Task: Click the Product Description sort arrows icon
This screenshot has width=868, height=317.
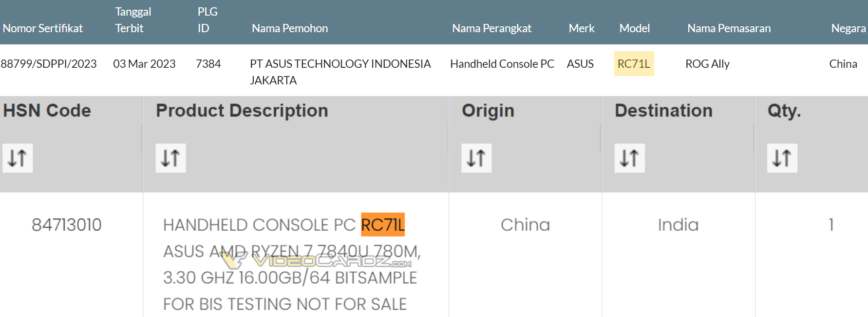Action: [170, 158]
